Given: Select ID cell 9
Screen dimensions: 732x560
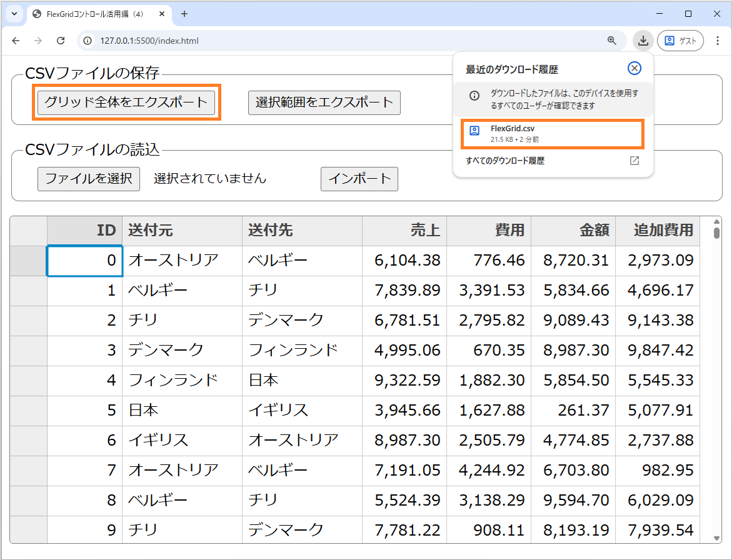Looking at the screenshot, I should click(x=84, y=529).
